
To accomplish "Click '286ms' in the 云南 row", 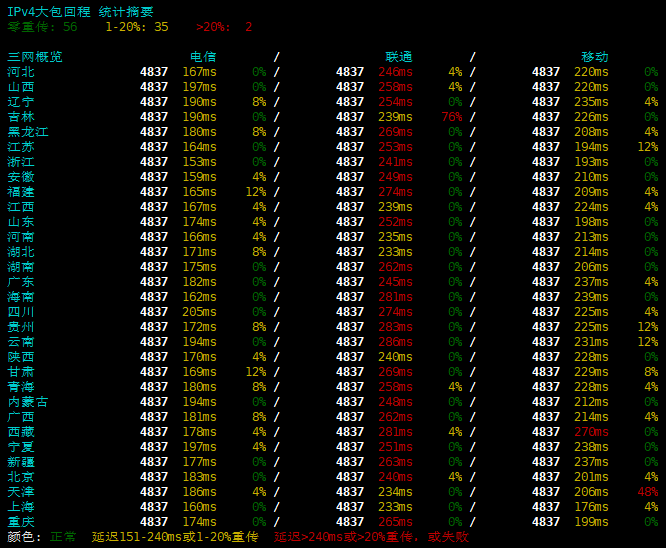I will pos(395,342).
